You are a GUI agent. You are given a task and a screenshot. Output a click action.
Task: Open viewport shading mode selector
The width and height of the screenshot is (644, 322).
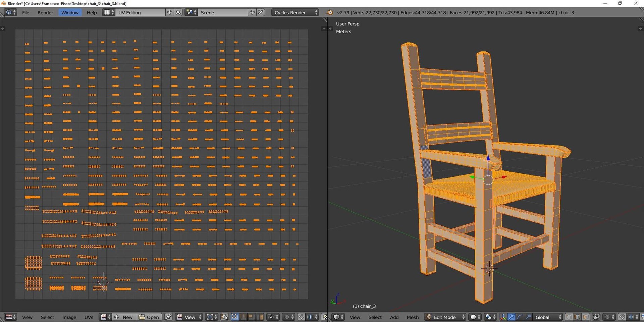coord(475,317)
